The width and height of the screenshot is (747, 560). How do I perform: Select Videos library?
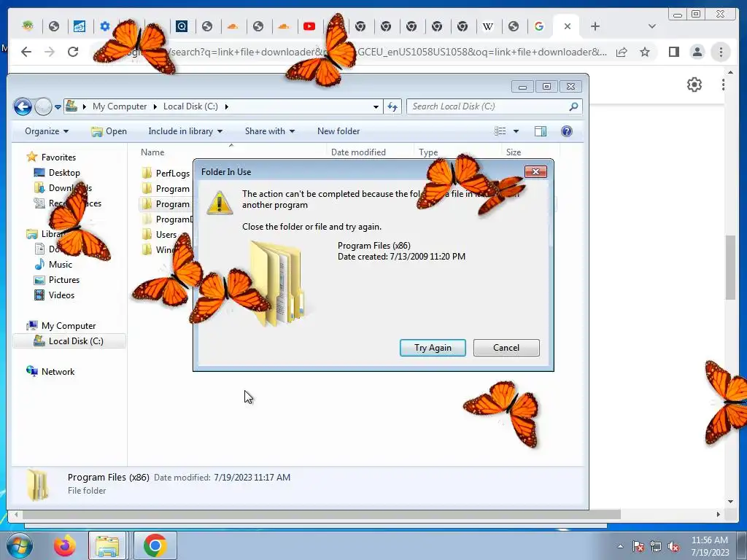[x=54, y=295]
